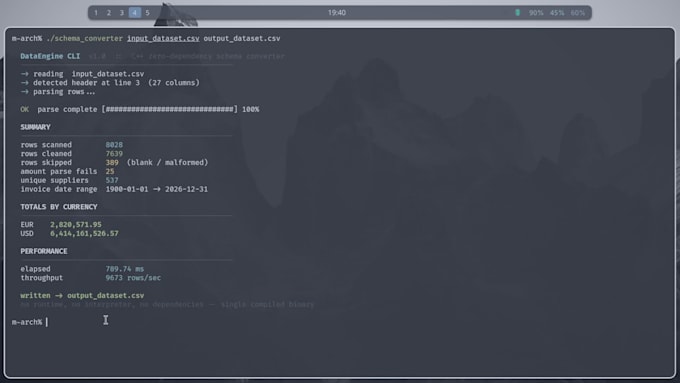The height and width of the screenshot is (383, 680).
Task: Click the PERFORMANCE heading
Action: point(44,251)
